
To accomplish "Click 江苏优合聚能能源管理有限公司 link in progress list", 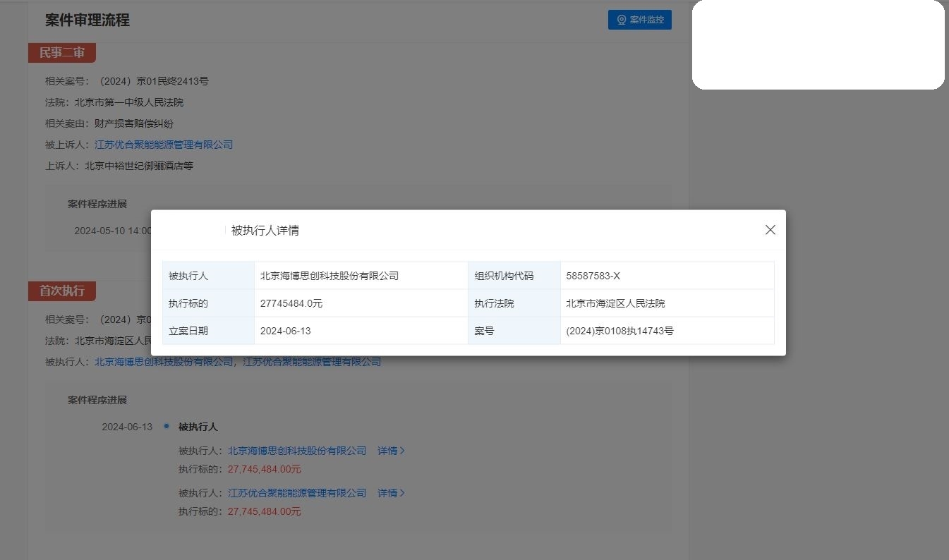I will point(297,493).
